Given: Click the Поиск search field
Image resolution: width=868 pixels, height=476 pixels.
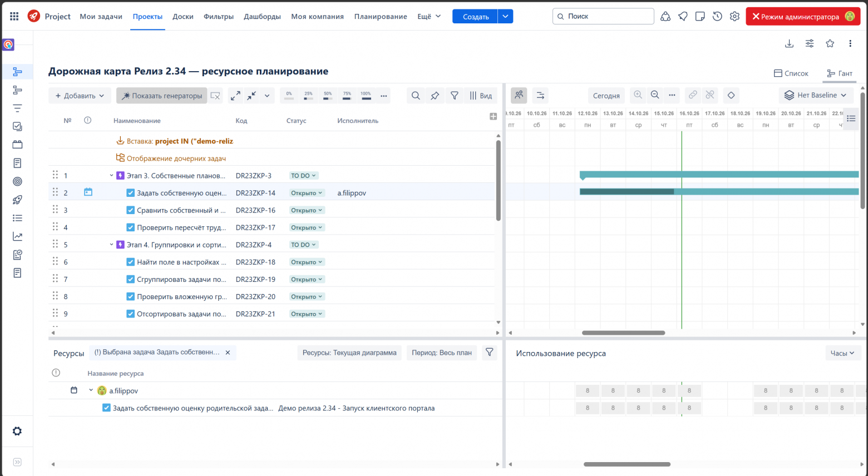Looking at the screenshot, I should 603,16.
